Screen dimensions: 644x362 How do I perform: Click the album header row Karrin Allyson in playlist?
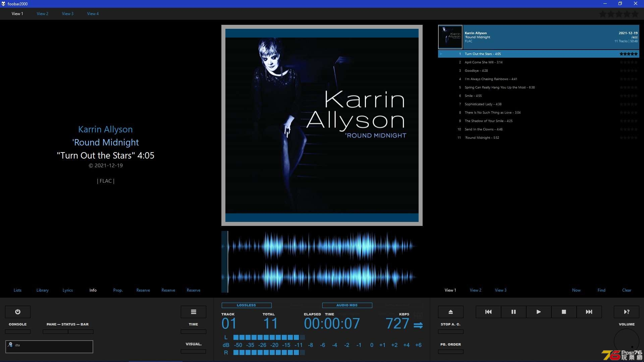click(539, 37)
